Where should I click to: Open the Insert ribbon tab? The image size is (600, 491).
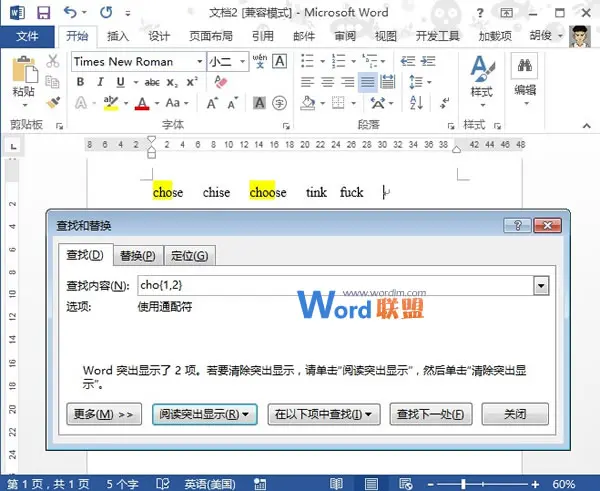(x=118, y=36)
